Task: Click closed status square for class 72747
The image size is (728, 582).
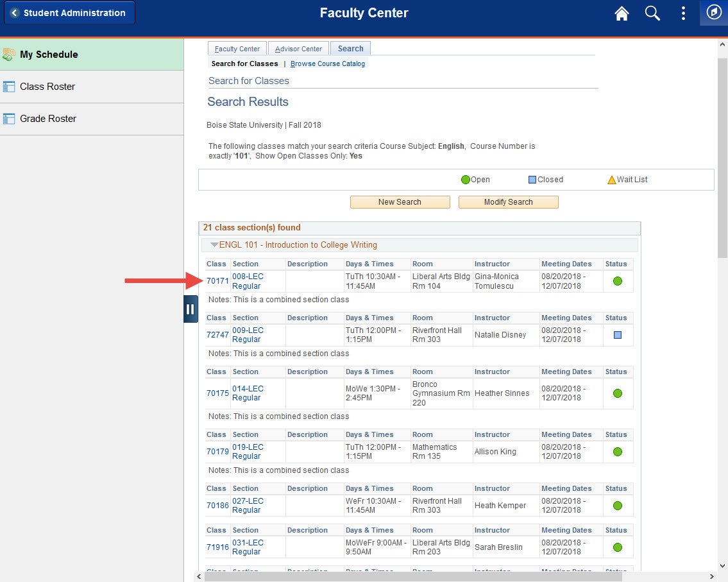Action: (x=618, y=335)
